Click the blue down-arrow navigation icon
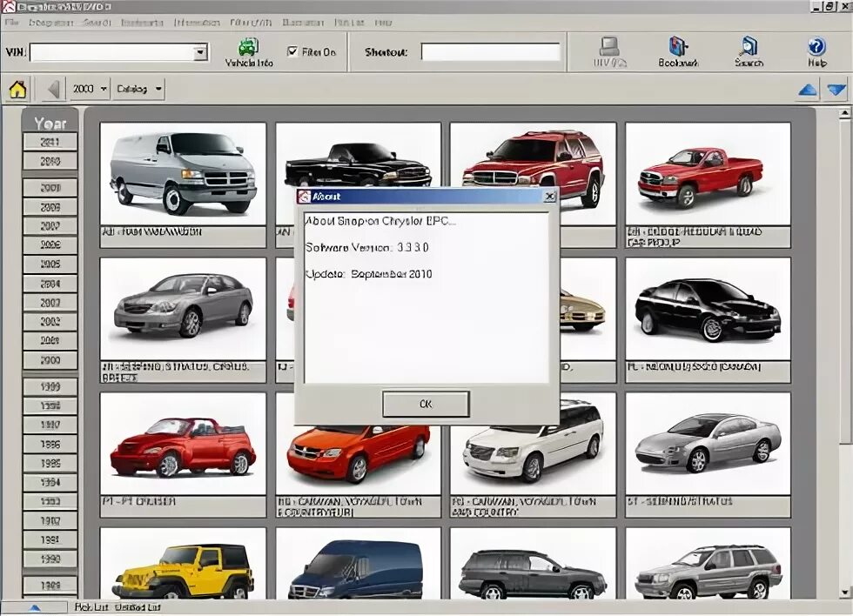This screenshot has width=853, height=616. click(x=836, y=90)
